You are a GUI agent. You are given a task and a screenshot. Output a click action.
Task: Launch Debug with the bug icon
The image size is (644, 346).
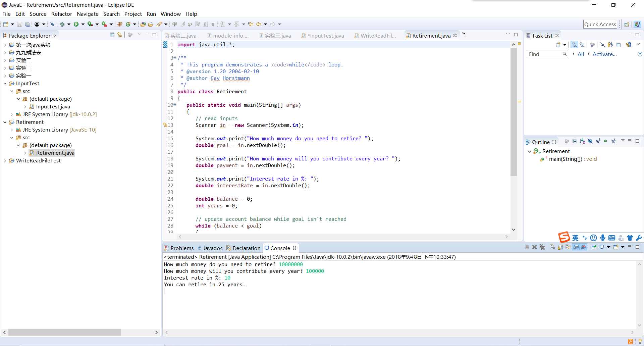62,24
